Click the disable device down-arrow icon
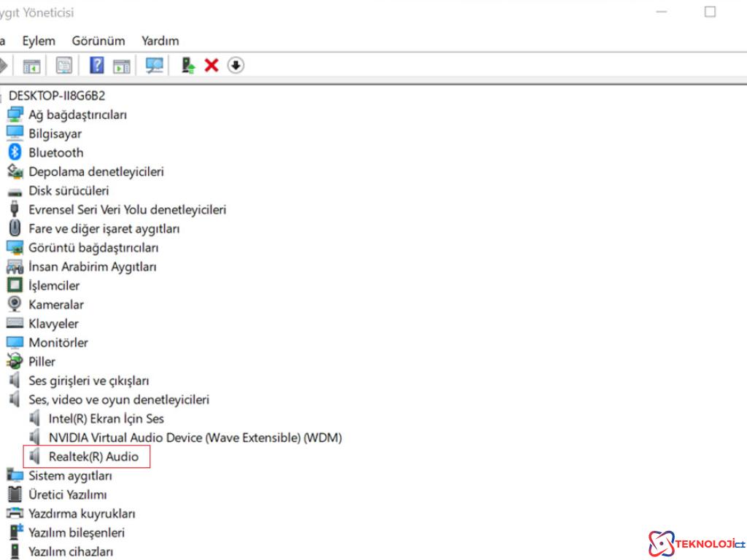The height and width of the screenshot is (560, 747). pyautogui.click(x=236, y=66)
